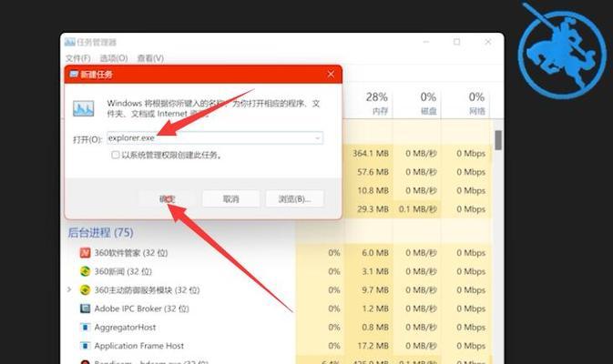Click the 360软件管家 process icon
Screen dimensions: 613x364
pos(85,253)
